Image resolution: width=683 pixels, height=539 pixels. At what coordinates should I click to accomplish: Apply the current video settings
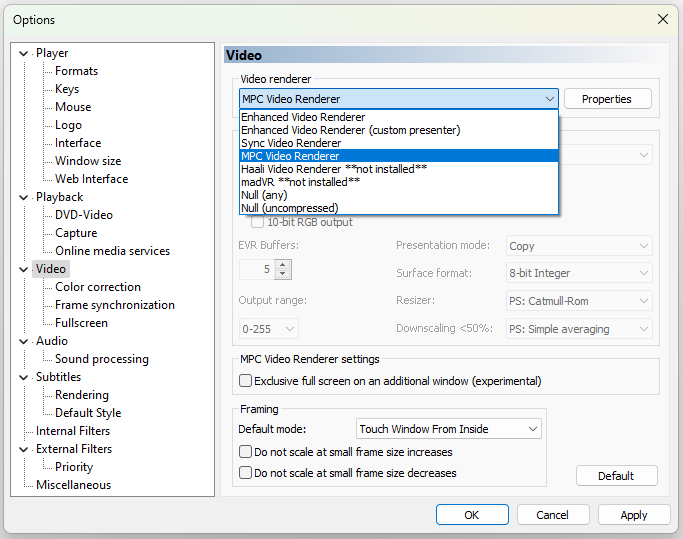pyautogui.click(x=634, y=515)
